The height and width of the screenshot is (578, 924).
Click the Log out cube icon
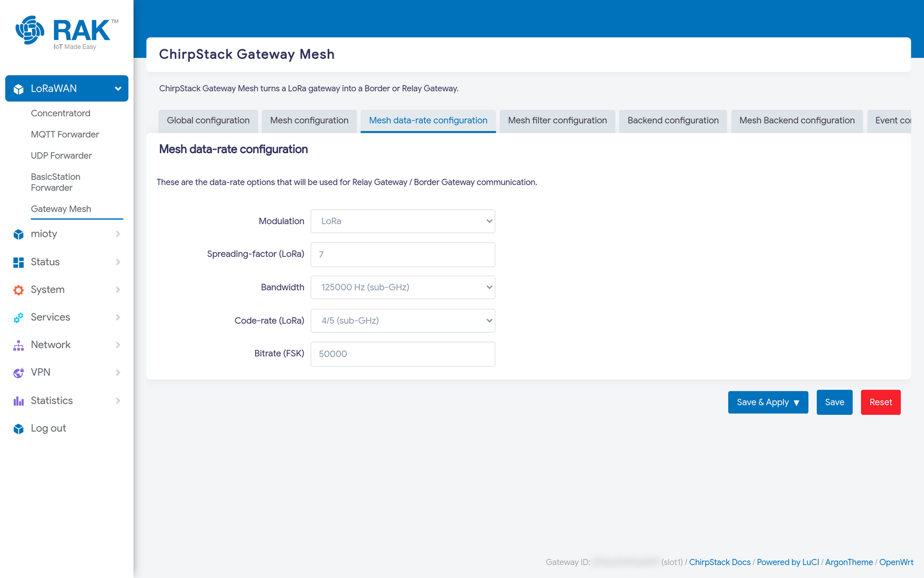tap(19, 429)
